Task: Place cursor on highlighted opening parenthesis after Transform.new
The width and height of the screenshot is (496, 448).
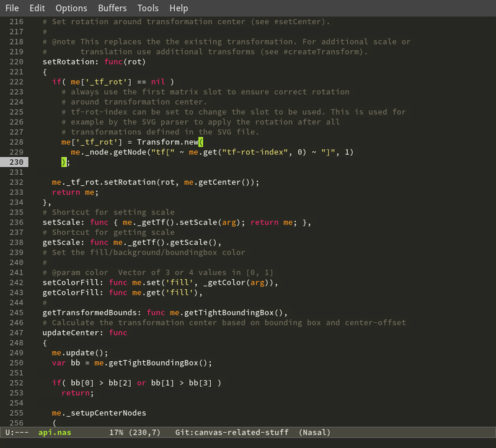Action: pyautogui.click(x=193, y=142)
